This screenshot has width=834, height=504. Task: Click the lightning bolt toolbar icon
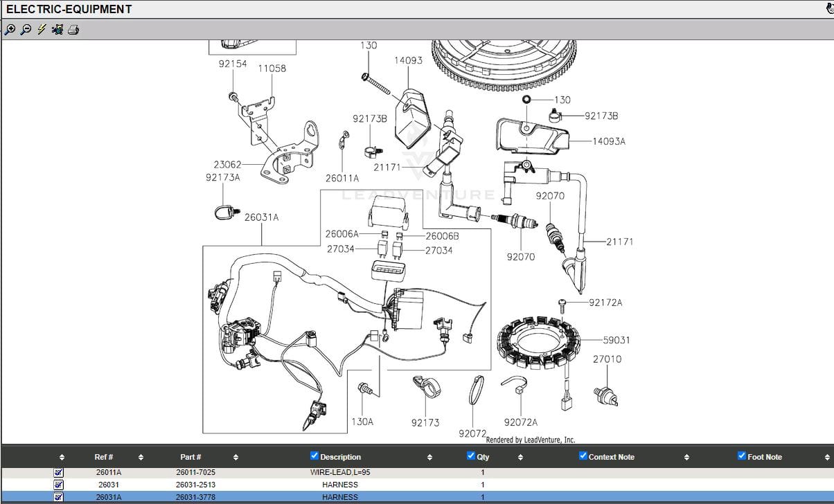coord(42,30)
